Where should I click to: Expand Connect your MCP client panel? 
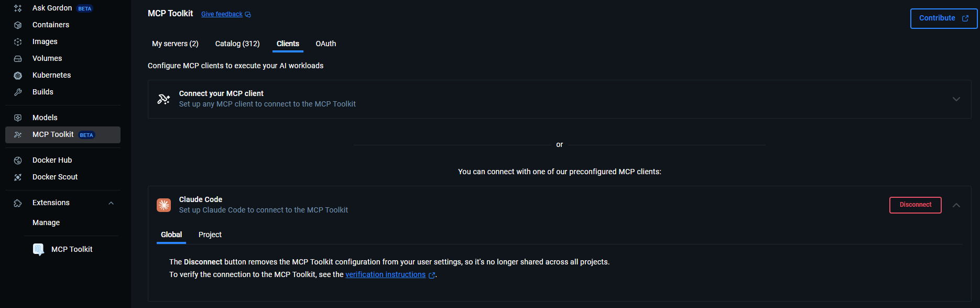[956, 99]
